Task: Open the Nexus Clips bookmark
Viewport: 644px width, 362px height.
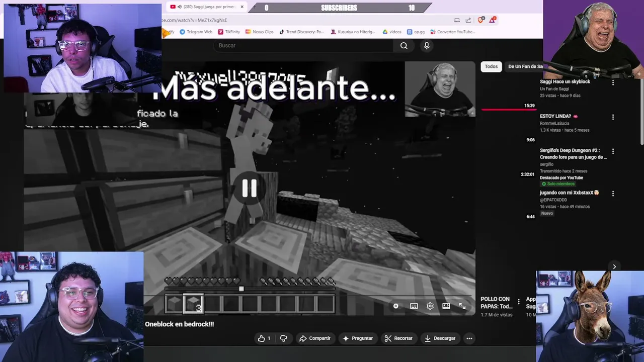Action: (259, 32)
